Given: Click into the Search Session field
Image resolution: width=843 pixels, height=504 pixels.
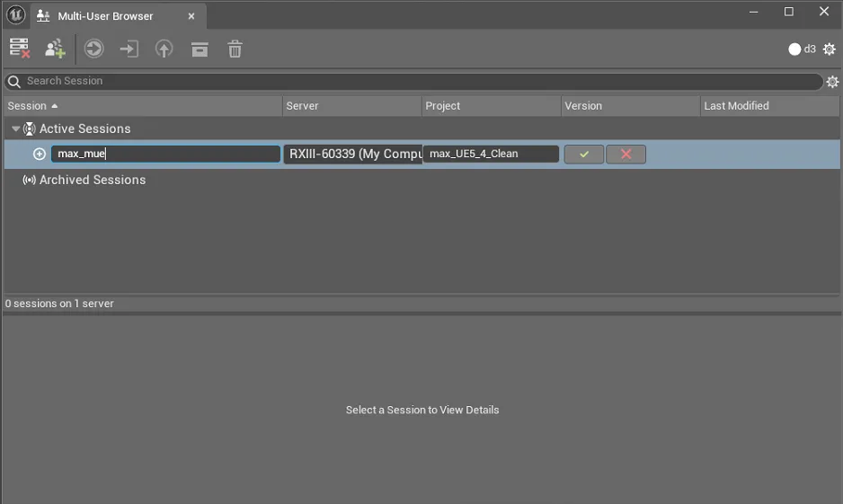Looking at the screenshot, I should 413,81.
